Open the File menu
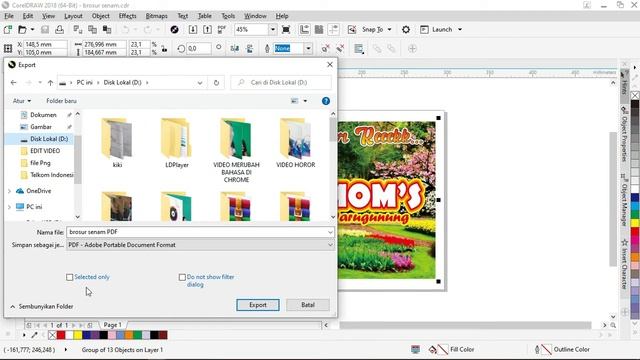This screenshot has height=360, width=640. (x=9, y=16)
